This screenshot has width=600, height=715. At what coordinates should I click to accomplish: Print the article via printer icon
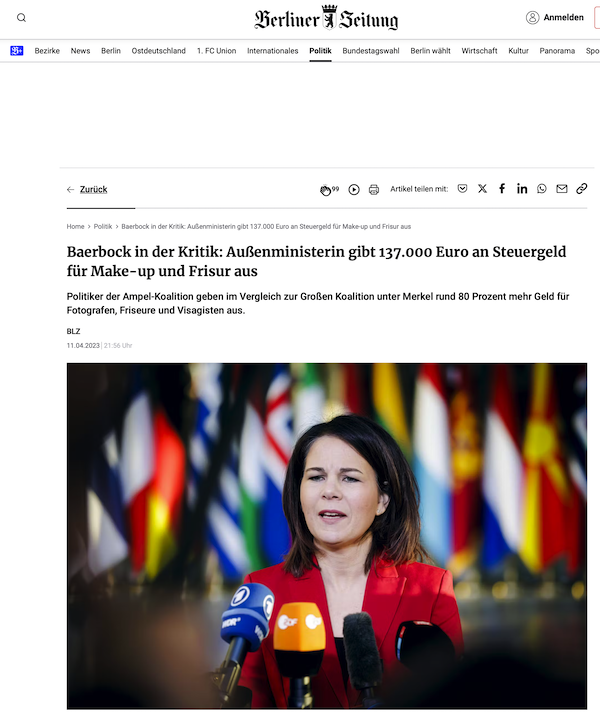(x=374, y=189)
